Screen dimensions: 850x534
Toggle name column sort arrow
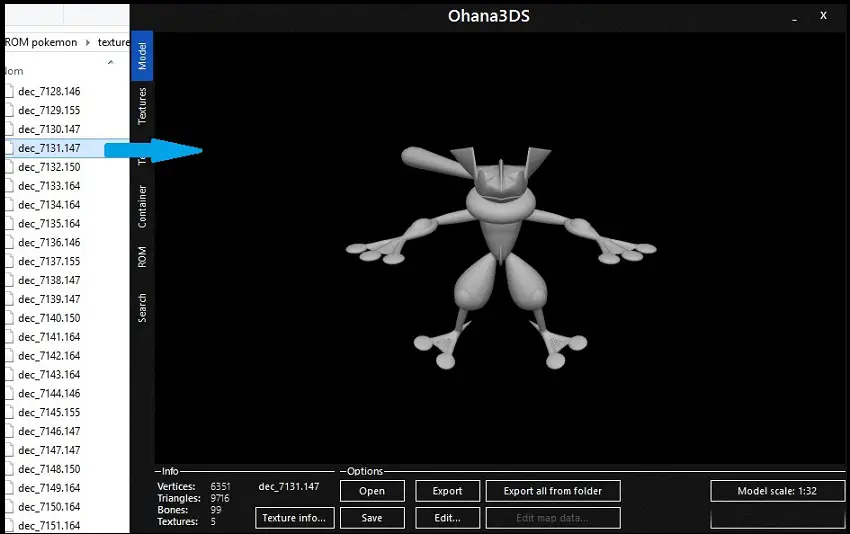tap(111, 62)
